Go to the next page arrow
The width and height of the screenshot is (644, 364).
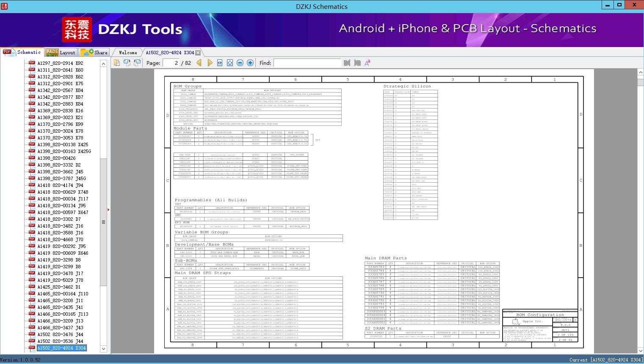tap(210, 63)
